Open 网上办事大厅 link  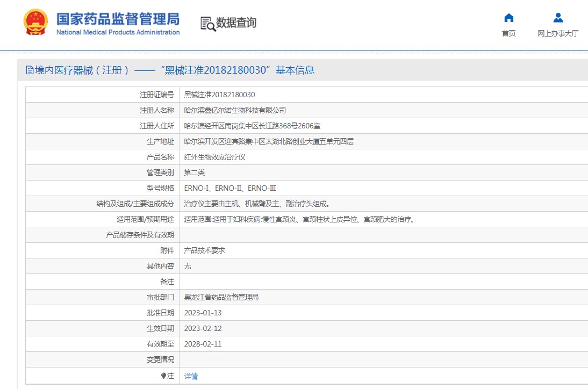(558, 33)
